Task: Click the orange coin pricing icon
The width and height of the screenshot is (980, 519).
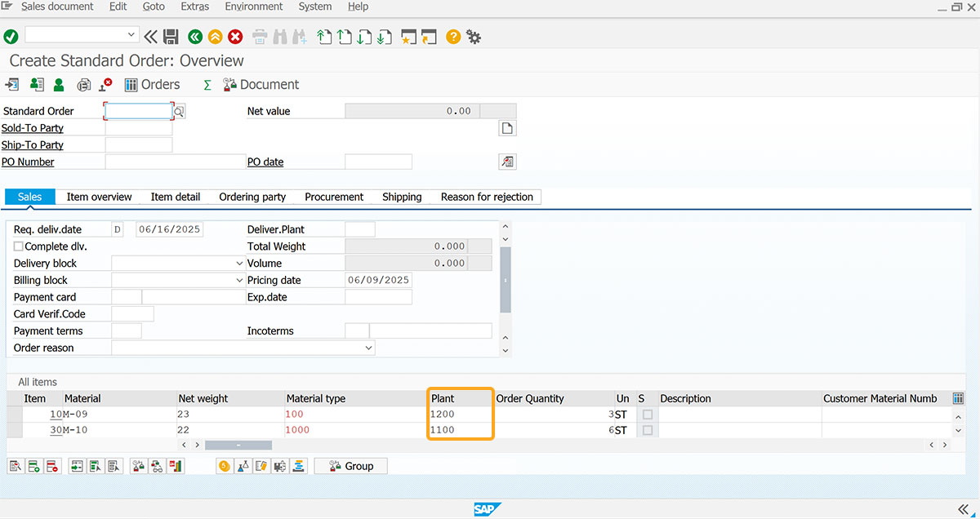Action: (224, 466)
